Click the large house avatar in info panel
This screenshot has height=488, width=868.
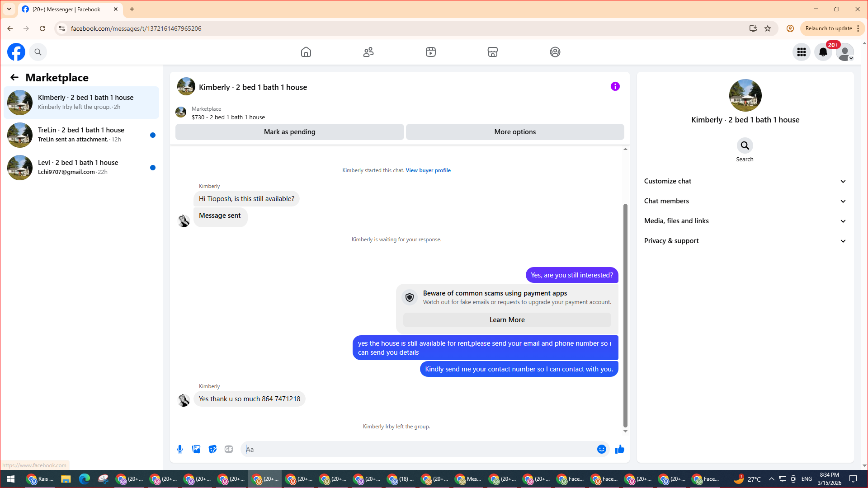(745, 95)
